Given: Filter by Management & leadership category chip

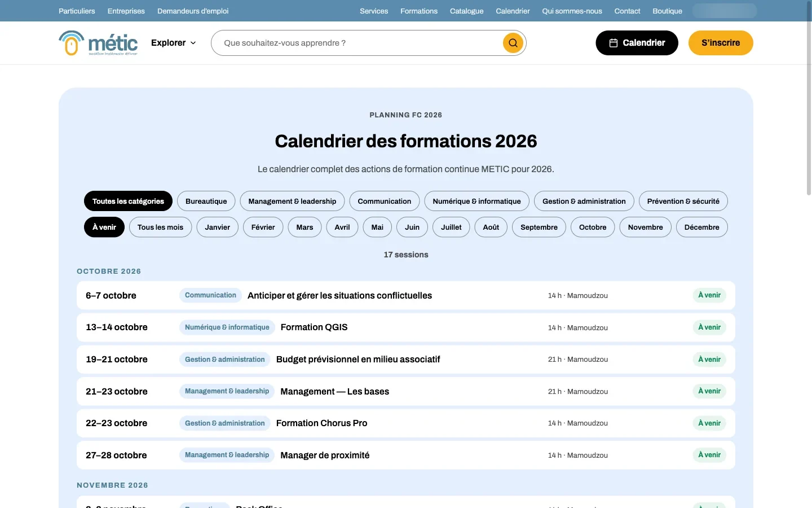Looking at the screenshot, I should click(292, 201).
